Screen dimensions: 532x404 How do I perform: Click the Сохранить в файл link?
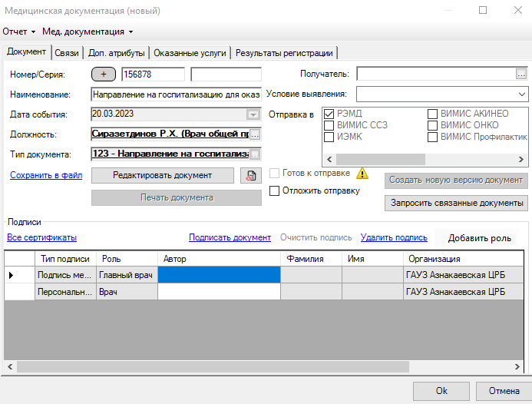46,175
